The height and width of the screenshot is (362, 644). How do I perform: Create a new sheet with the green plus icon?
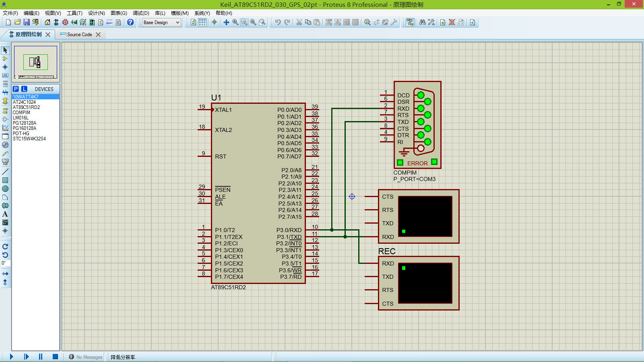pos(443,22)
